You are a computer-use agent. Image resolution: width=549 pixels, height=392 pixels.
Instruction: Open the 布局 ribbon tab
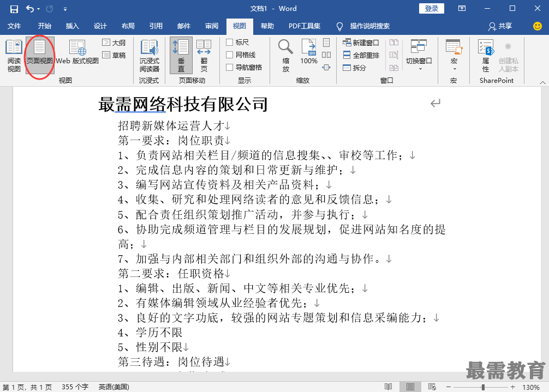(128, 26)
